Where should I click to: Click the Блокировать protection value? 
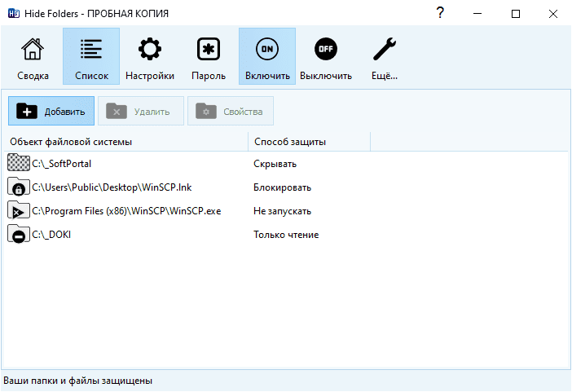283,187
